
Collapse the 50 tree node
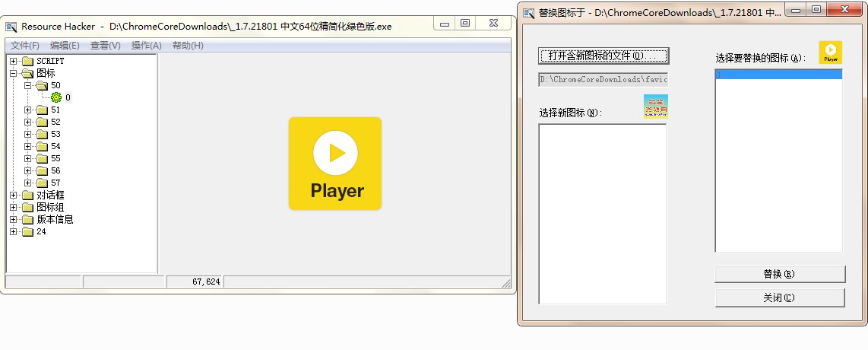pos(27,85)
